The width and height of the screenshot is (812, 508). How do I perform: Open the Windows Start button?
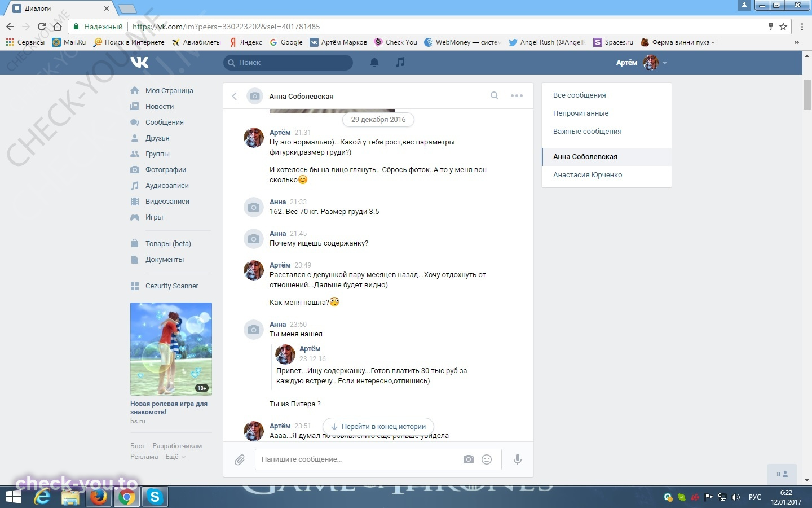click(13, 497)
